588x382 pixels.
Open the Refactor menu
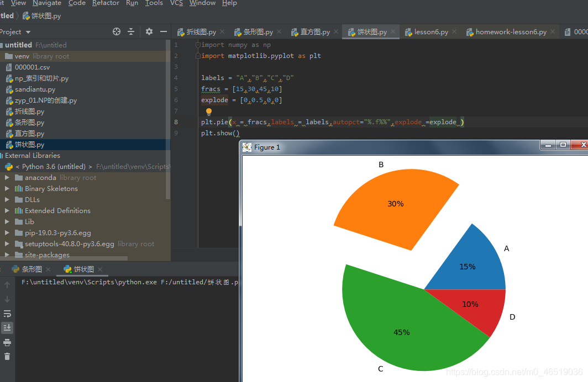pos(106,3)
